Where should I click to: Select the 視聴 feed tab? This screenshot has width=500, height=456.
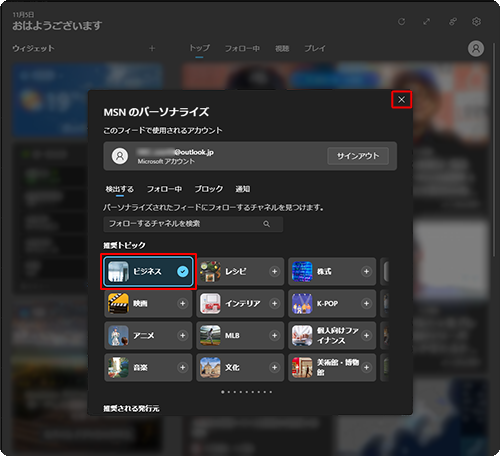pyautogui.click(x=282, y=49)
